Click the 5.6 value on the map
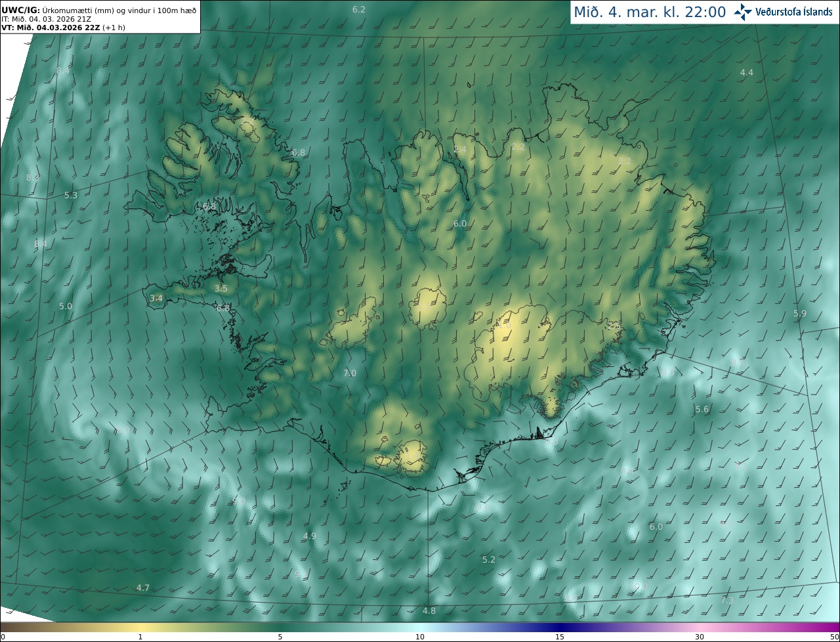The height and width of the screenshot is (642, 840). (702, 409)
